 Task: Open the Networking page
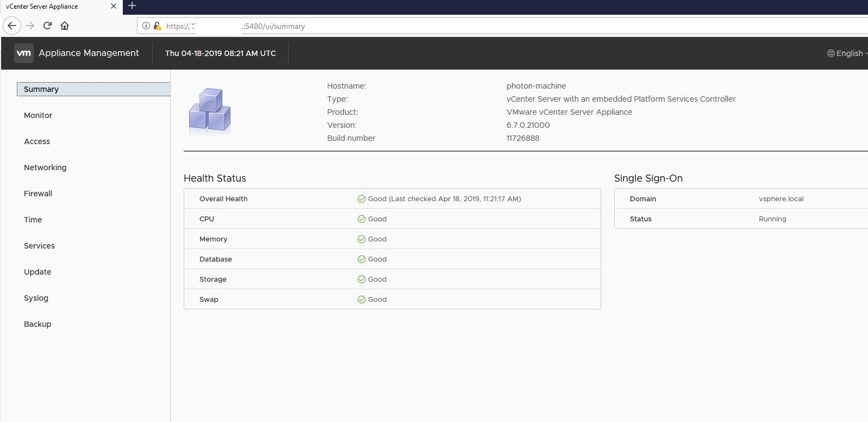45,167
